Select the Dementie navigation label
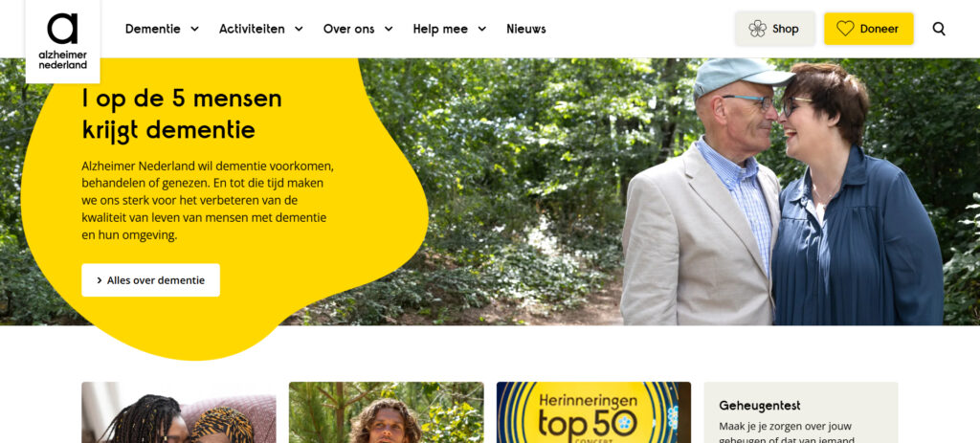980x443 pixels. tap(153, 29)
